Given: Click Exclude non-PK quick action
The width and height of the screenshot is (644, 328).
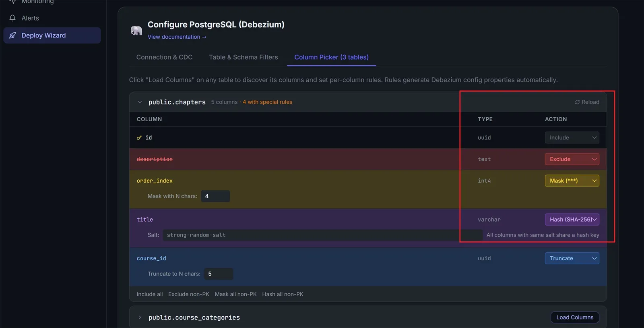Looking at the screenshot, I should [x=189, y=294].
